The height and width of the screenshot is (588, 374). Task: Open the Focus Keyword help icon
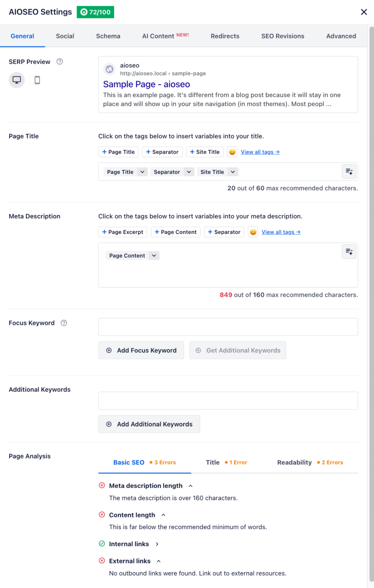[64, 323]
